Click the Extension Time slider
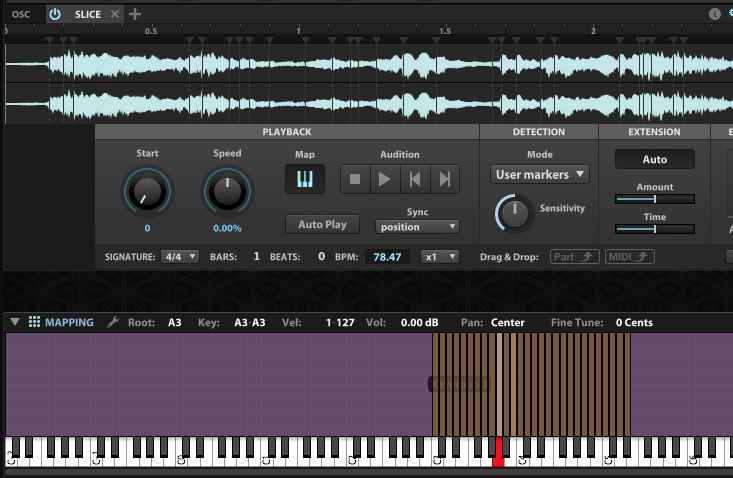Screen dimensions: 733x478 tap(655, 229)
